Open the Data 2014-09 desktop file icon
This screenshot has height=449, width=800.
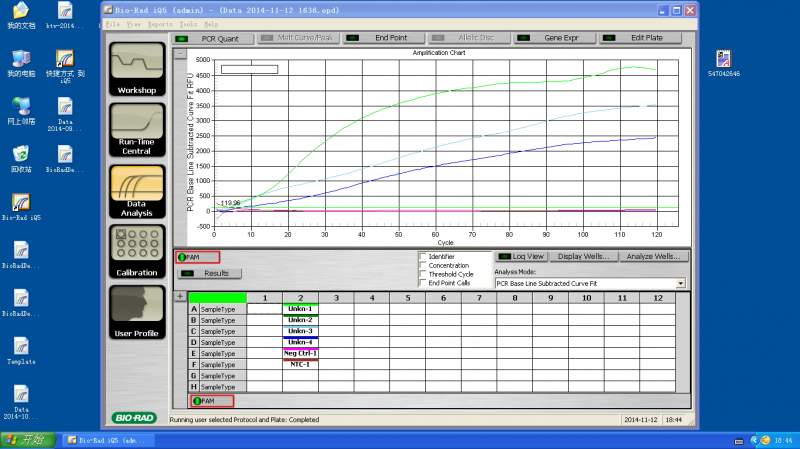[x=65, y=114]
